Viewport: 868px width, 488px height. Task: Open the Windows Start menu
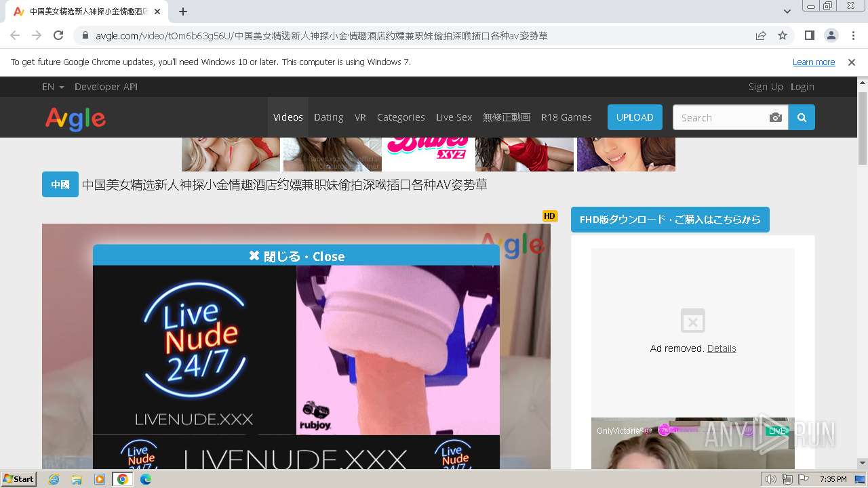pos(19,479)
